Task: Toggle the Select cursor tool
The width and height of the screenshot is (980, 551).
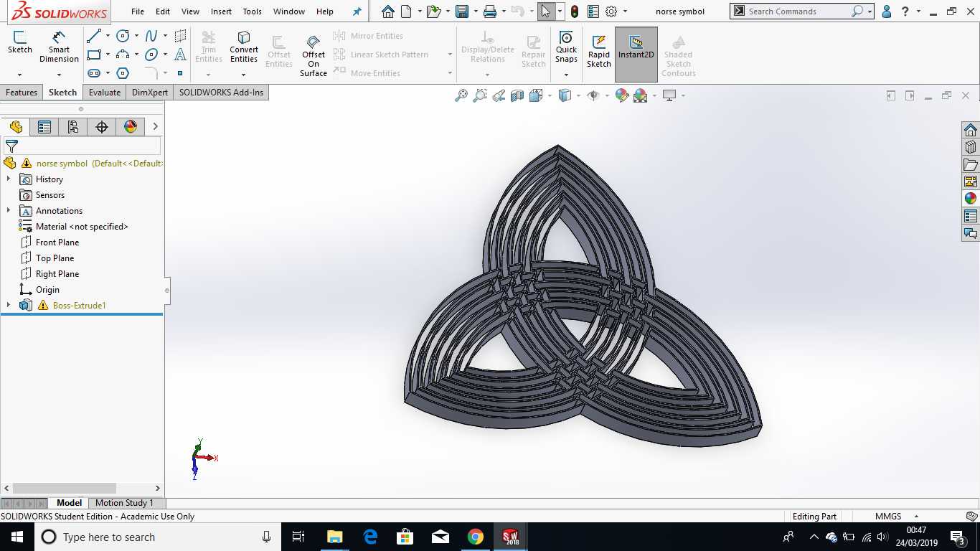Action: [545, 11]
